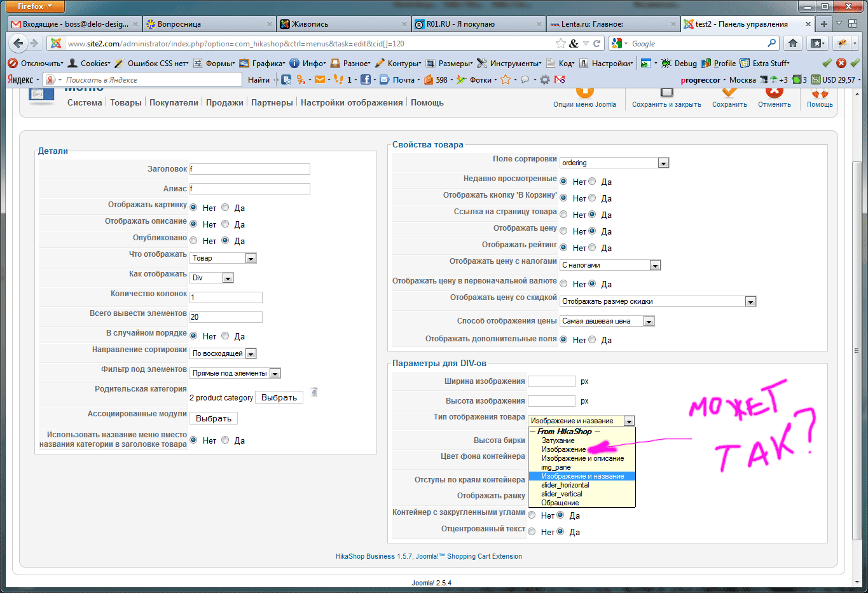The image size is (868, 593).
Task: Open the Firefox Home page button
Action: click(792, 43)
